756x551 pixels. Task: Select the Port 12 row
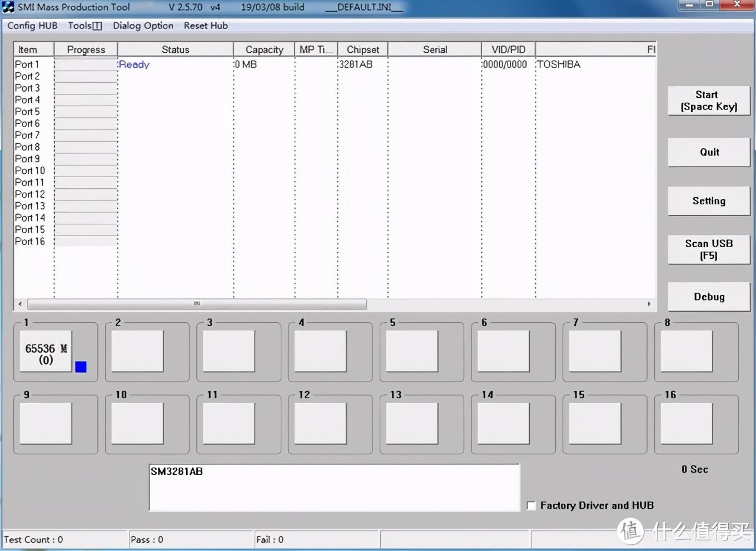[x=30, y=194]
